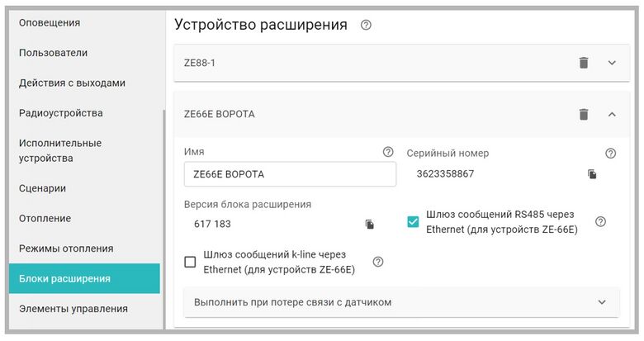Copy the extension block version 617 183
Image resolution: width=644 pixels, height=341 pixels.
(370, 225)
